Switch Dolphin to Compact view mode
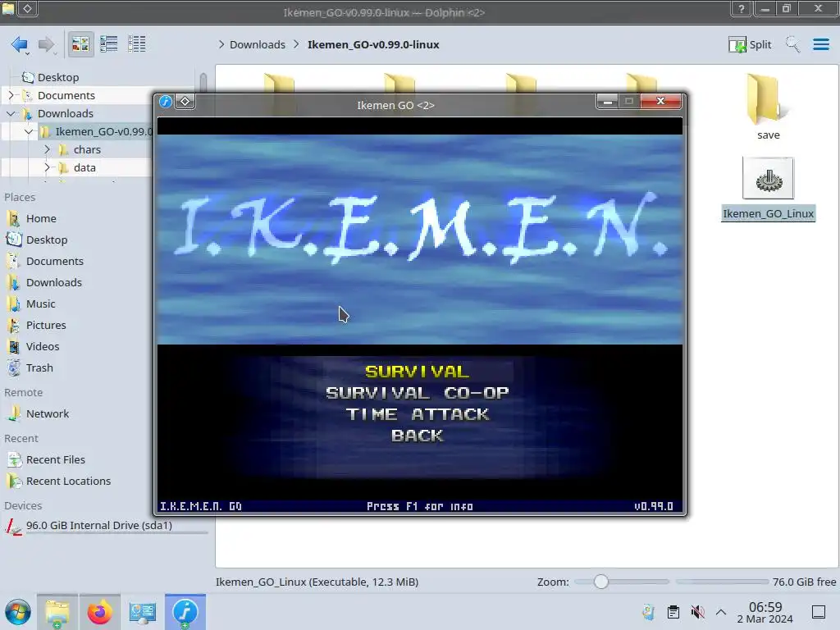 109,44
